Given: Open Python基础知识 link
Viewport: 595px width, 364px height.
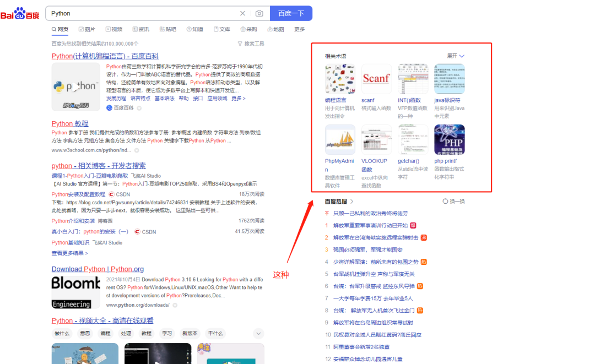Looking at the screenshot, I should [x=71, y=243].
